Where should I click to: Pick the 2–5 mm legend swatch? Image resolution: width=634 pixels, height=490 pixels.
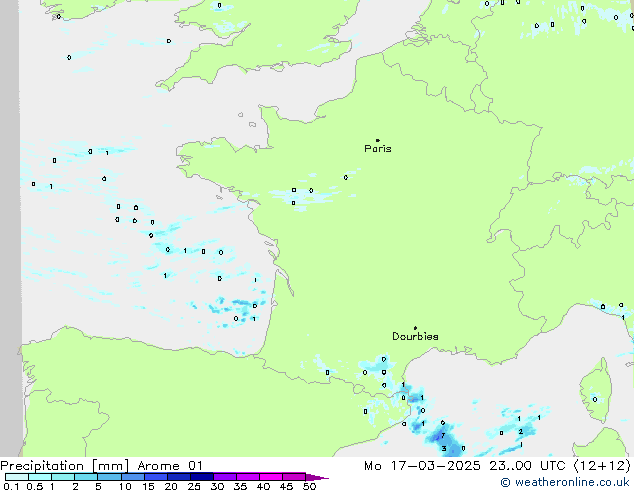point(86,477)
